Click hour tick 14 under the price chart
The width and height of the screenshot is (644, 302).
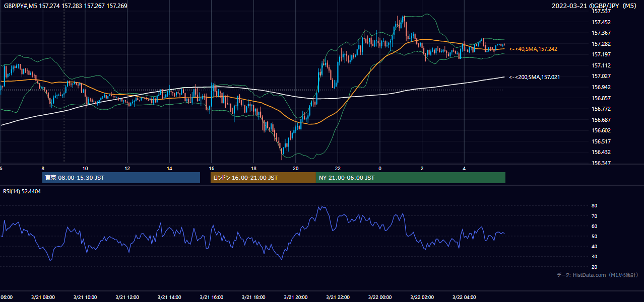pyautogui.click(x=169, y=169)
